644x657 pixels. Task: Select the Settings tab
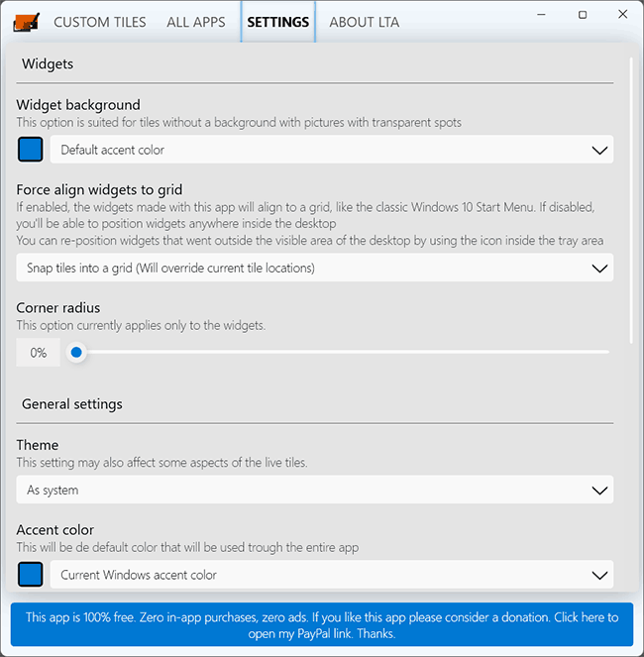click(x=277, y=22)
